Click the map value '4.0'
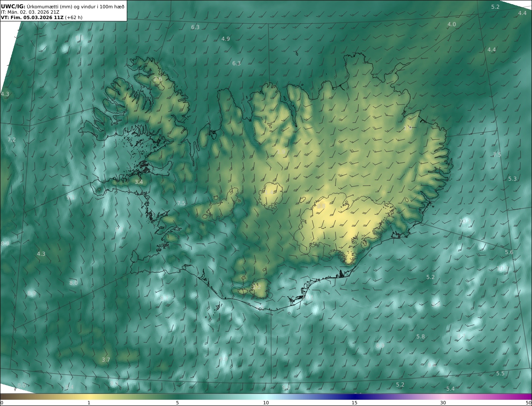532x406 pixels. click(451, 24)
